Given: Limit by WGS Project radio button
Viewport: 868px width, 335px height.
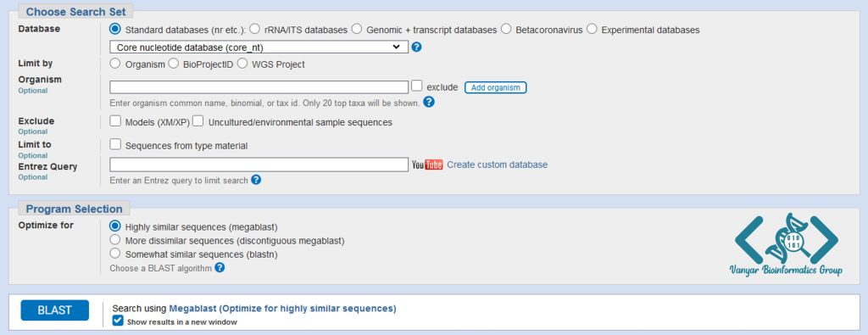Looking at the screenshot, I should [x=242, y=64].
